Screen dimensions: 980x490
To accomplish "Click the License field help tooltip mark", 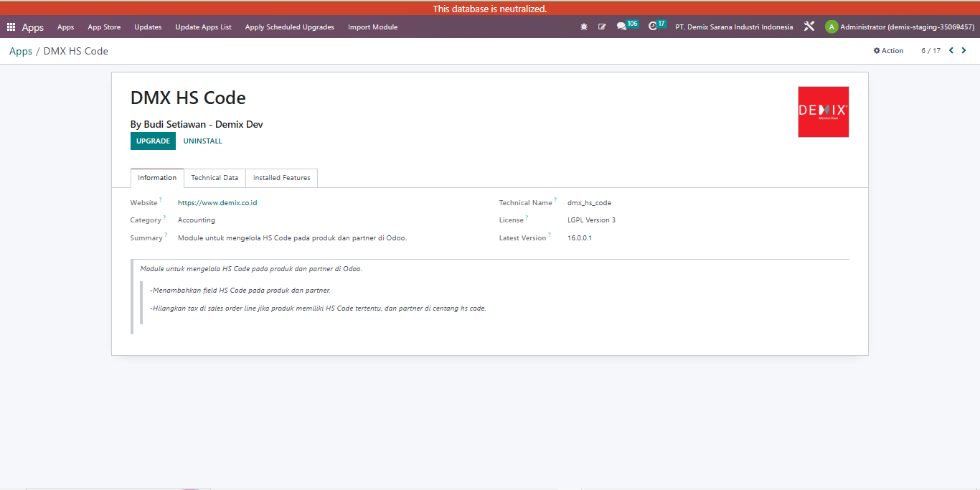I will pyautogui.click(x=527, y=217).
